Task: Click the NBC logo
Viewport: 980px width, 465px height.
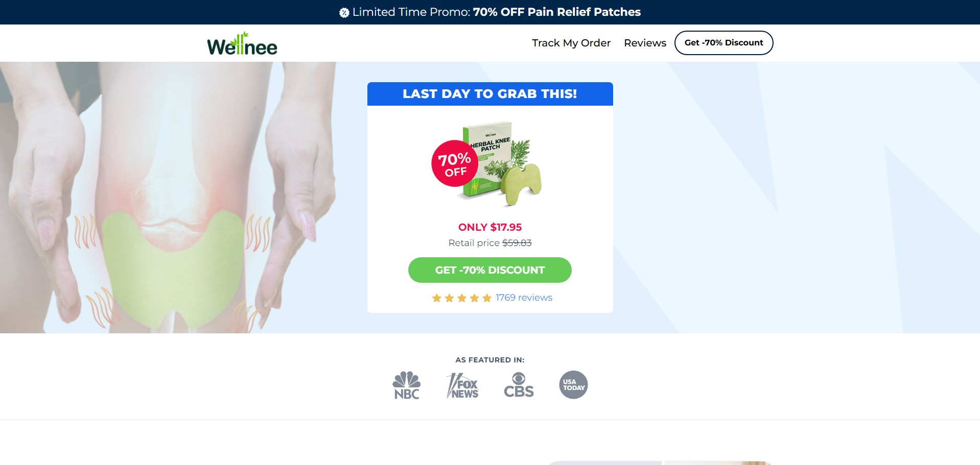Action: tap(407, 385)
